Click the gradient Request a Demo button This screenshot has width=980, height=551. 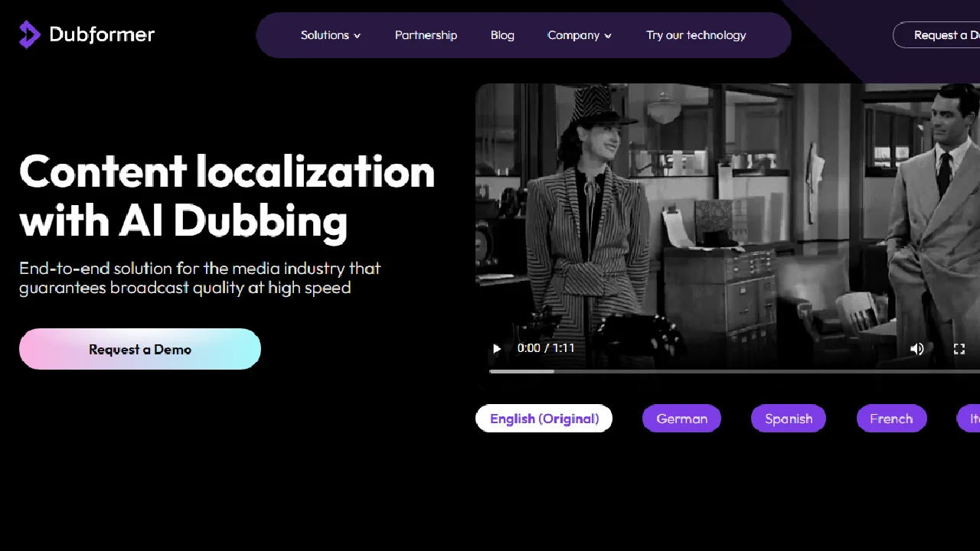(x=140, y=349)
